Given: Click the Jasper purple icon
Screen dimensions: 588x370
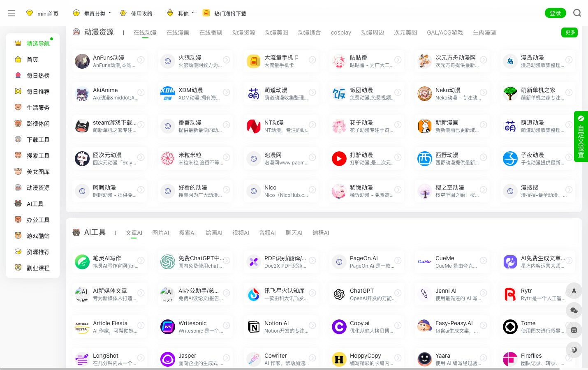Looking at the screenshot, I should tap(168, 359).
